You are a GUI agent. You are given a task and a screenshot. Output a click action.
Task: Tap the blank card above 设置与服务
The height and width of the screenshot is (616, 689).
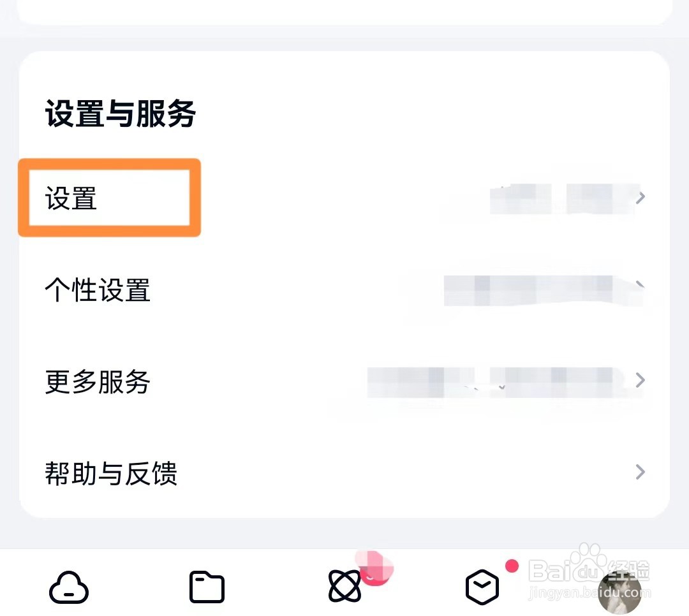pos(344,11)
